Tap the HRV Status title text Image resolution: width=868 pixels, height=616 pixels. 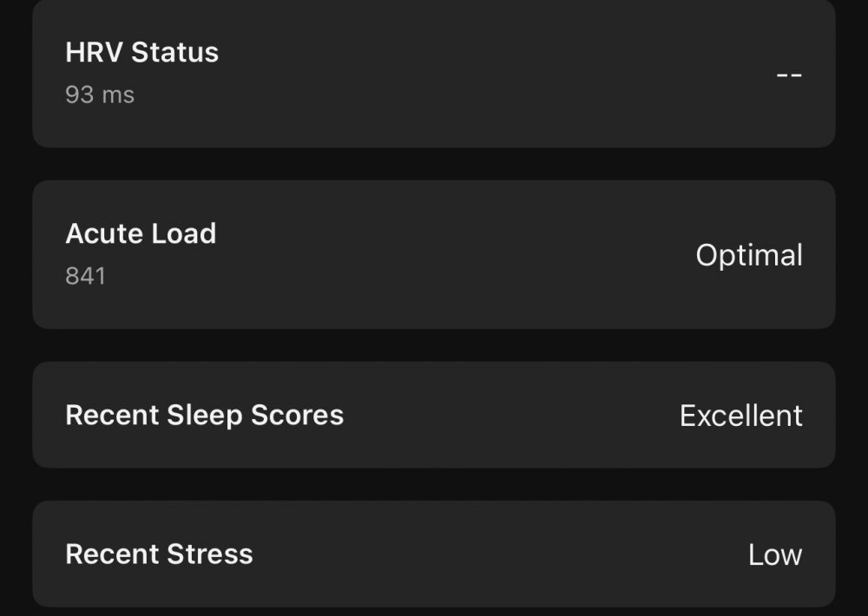click(141, 52)
